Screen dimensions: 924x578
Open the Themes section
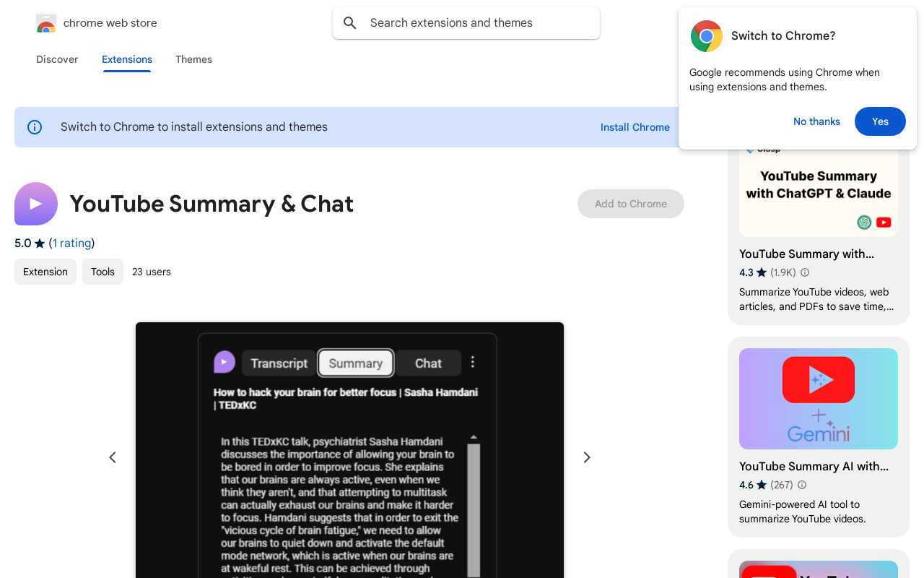pyautogui.click(x=193, y=59)
